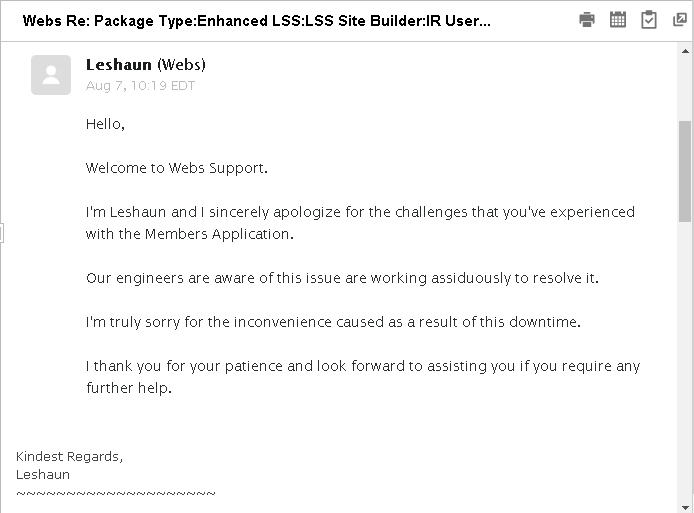Click the clipboard task checkmark icon

point(649,20)
